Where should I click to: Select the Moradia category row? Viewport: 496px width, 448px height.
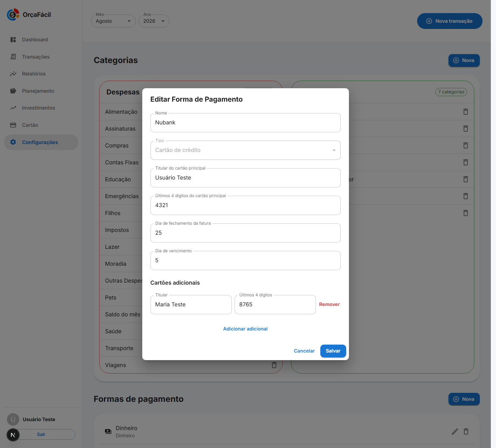point(121,264)
